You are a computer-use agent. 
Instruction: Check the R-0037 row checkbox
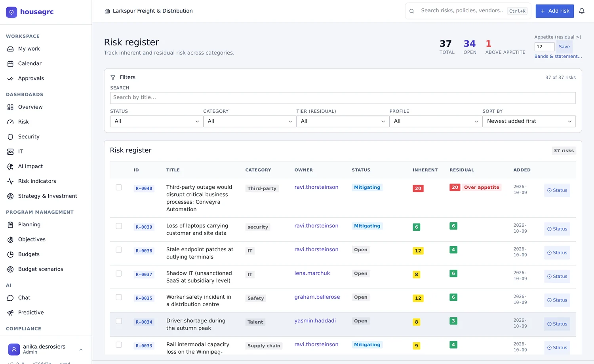[x=119, y=273]
